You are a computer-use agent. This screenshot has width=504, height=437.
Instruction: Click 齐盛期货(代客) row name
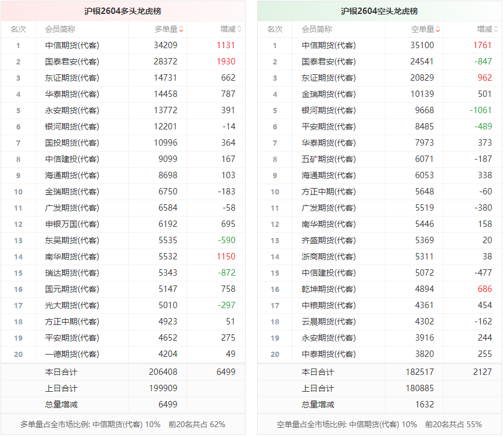coord(329,240)
